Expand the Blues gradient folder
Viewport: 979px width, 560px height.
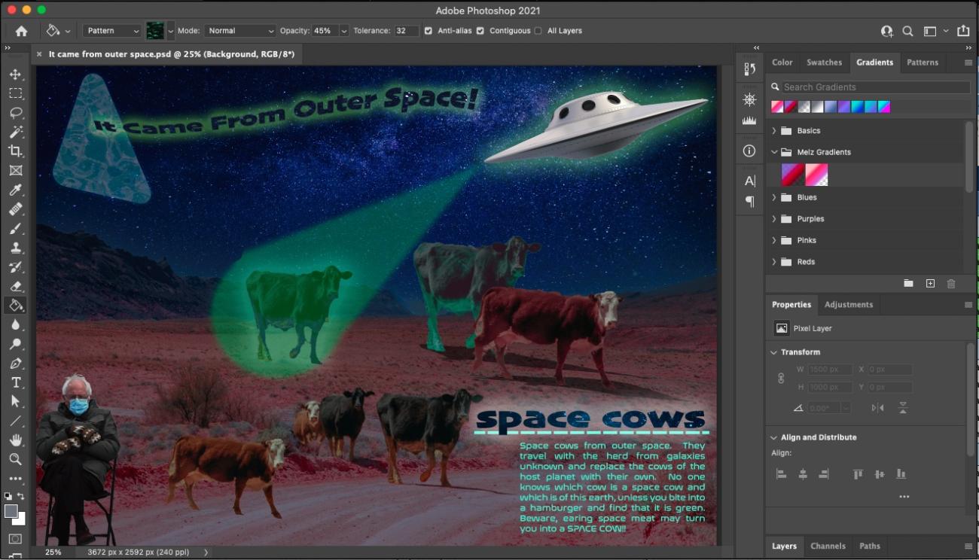(x=773, y=198)
